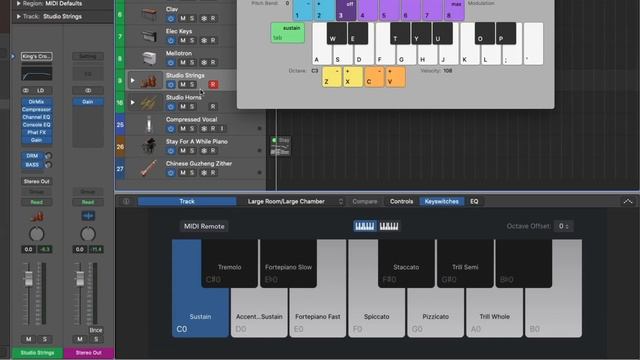This screenshot has width=640, height=360.
Task: Open the Gain plug-in on Stereo Out
Action: (x=88, y=102)
